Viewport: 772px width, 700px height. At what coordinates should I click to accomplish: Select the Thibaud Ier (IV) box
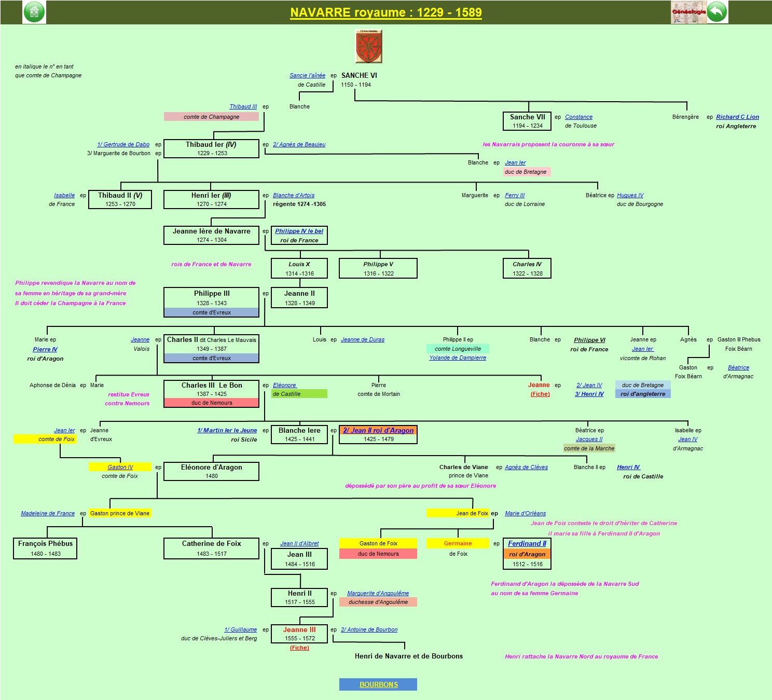coord(211,148)
